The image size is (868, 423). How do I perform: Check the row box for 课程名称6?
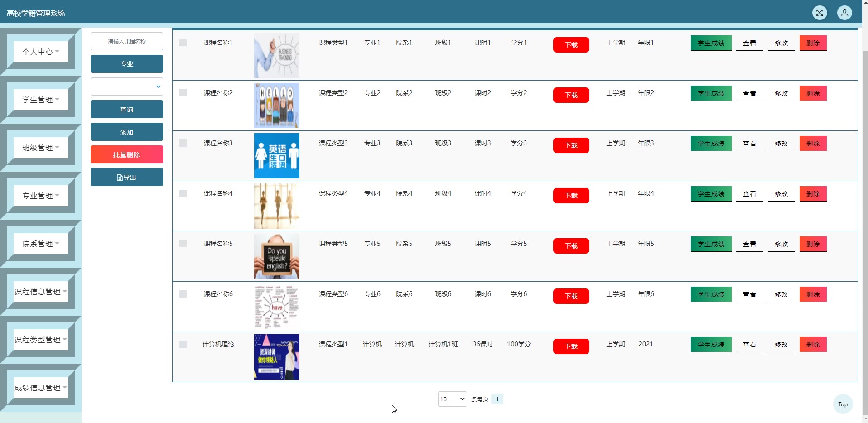pyautogui.click(x=183, y=294)
